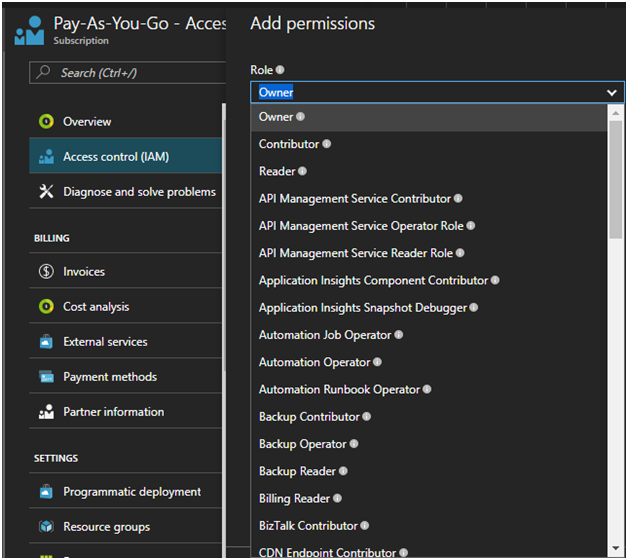The height and width of the screenshot is (560, 628).
Task: Pick API Management Service Reader Role
Action: click(429, 253)
